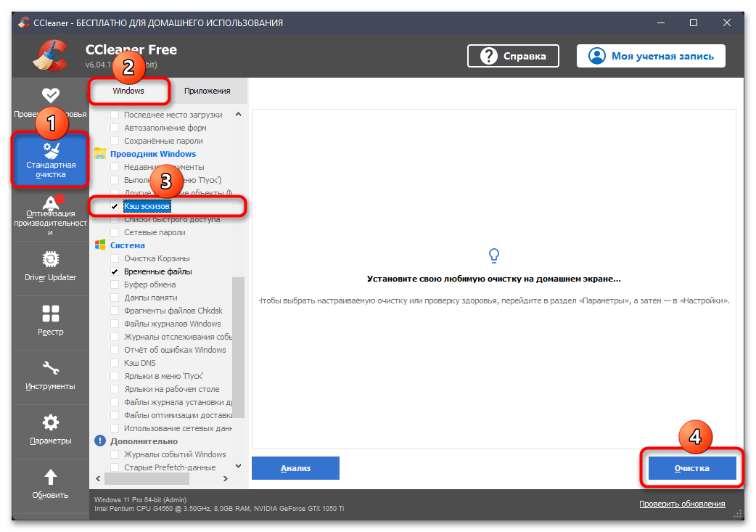The image size is (756, 532).
Task: Select Ярлыки на рабочем столе row
Action: (x=172, y=389)
